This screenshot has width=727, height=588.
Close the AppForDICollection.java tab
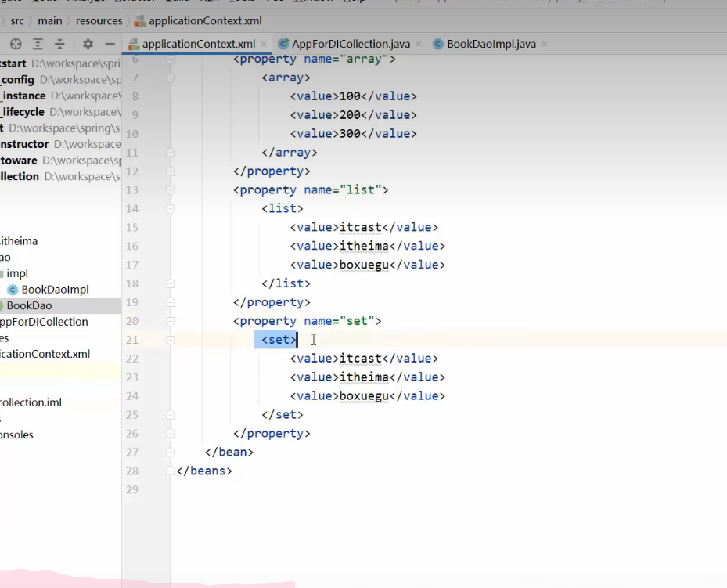[x=419, y=45]
